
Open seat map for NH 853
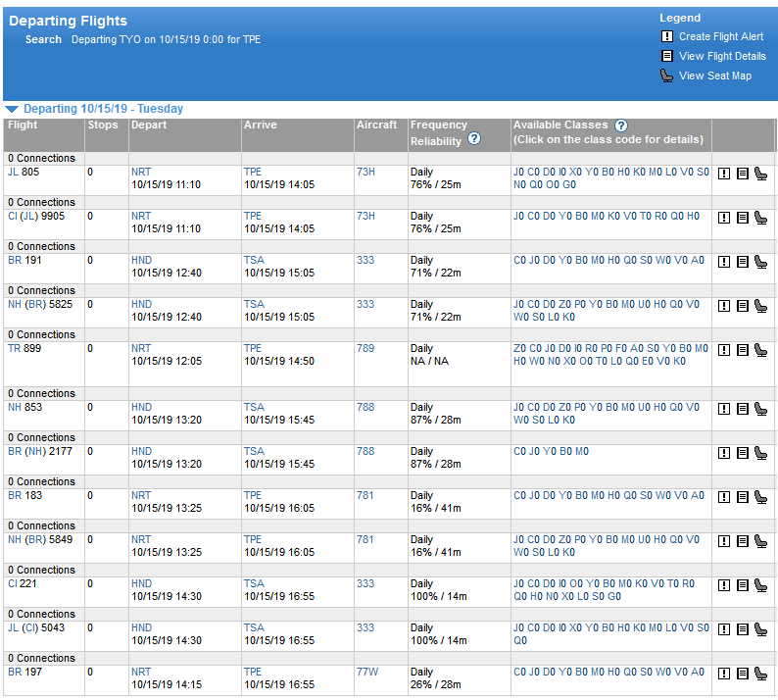760,409
